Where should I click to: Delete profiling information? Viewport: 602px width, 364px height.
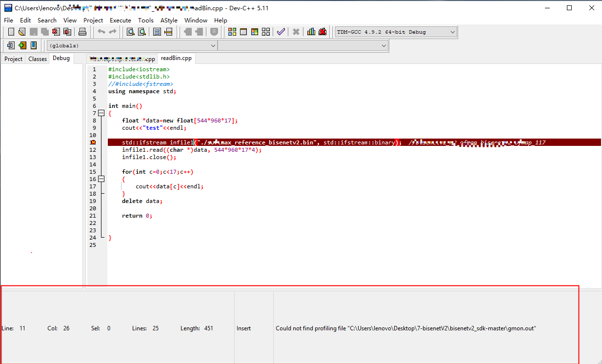322,31
